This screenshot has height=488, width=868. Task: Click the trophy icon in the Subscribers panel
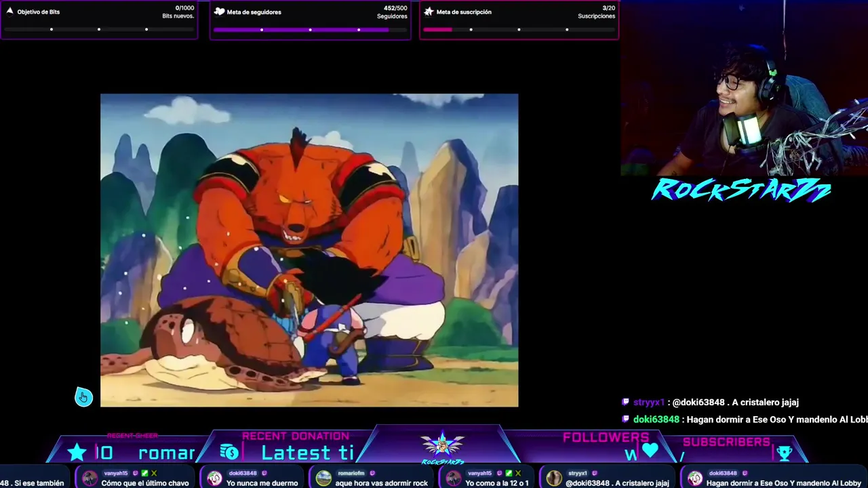[x=785, y=452]
